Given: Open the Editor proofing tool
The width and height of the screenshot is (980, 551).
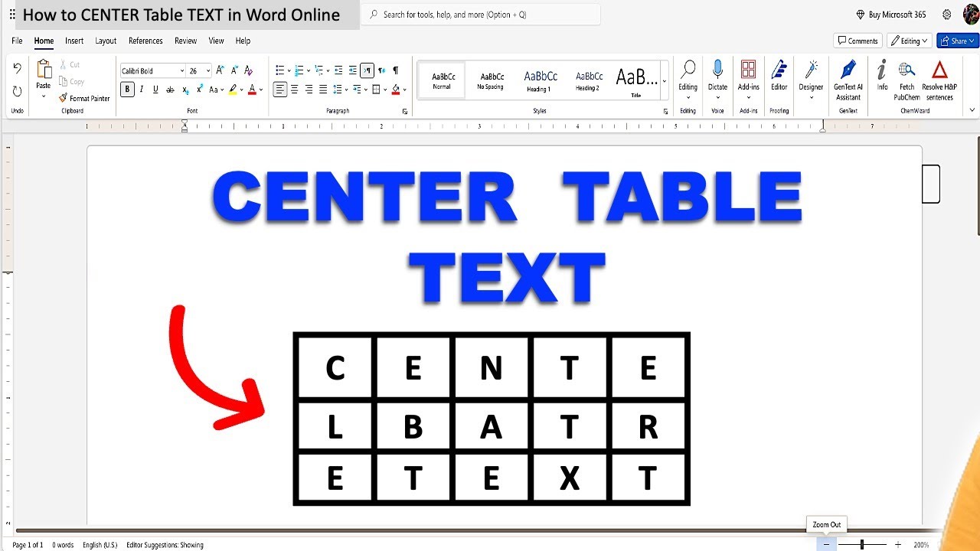Looking at the screenshot, I should [779, 77].
